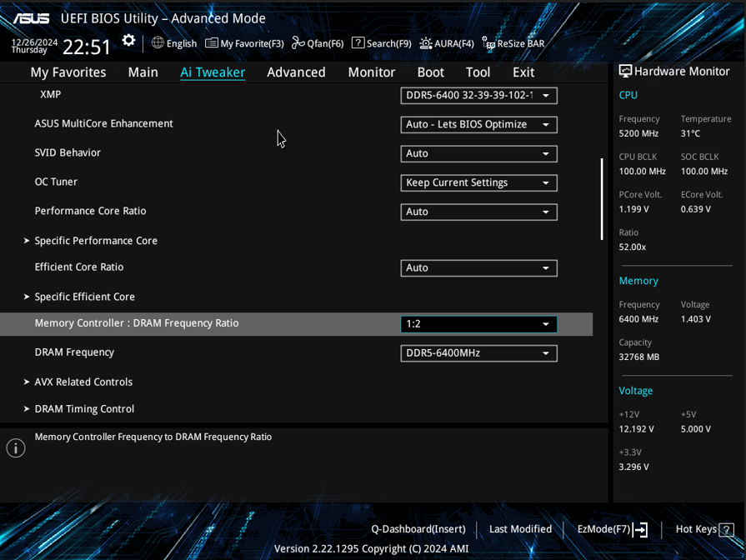Switch to Tool tab
The image size is (746, 560).
coord(478,72)
